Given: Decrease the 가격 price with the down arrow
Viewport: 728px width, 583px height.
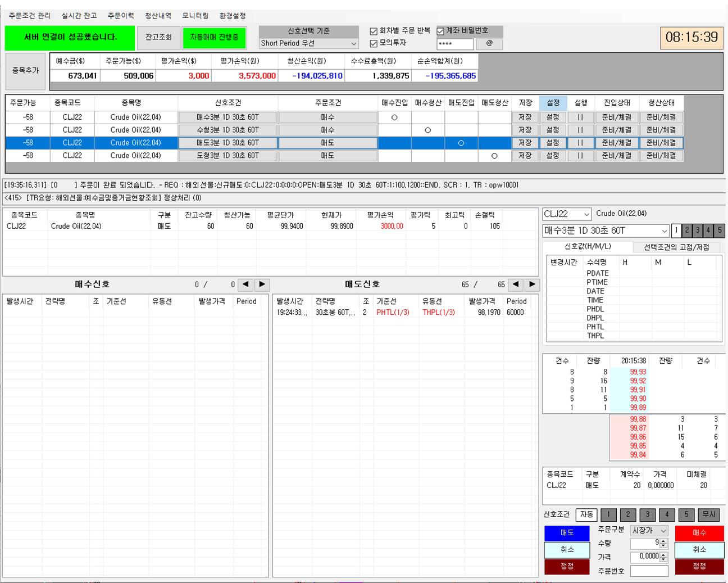Looking at the screenshot, I should (663, 559).
